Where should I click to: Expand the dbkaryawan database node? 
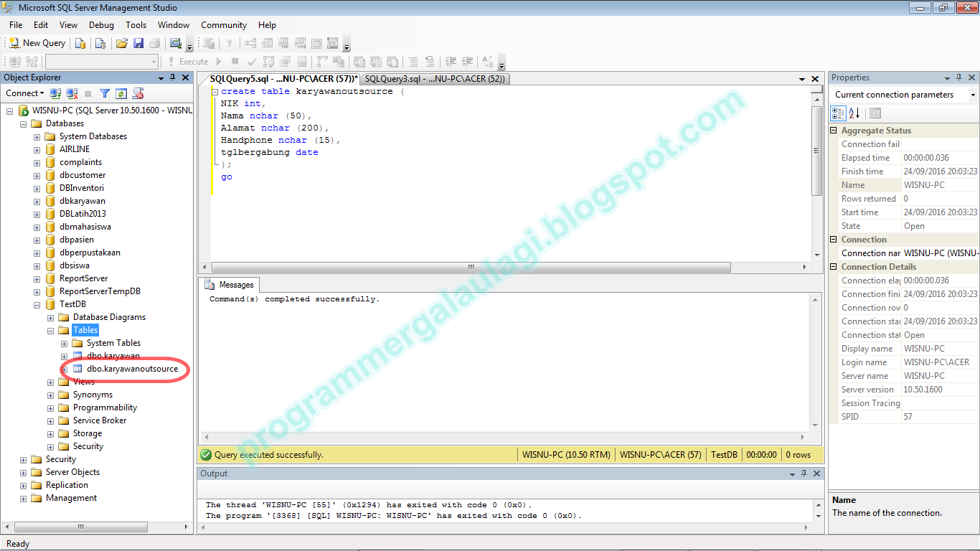[36, 201]
